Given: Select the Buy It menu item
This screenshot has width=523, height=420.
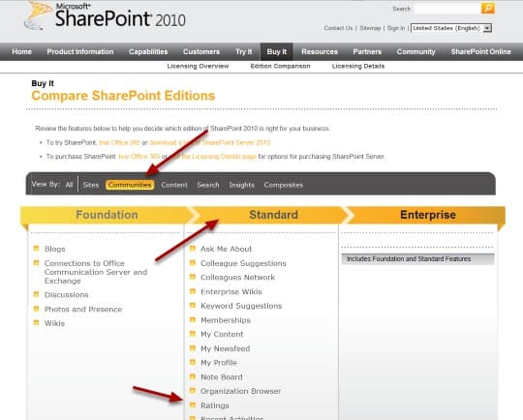Looking at the screenshot, I should (276, 51).
